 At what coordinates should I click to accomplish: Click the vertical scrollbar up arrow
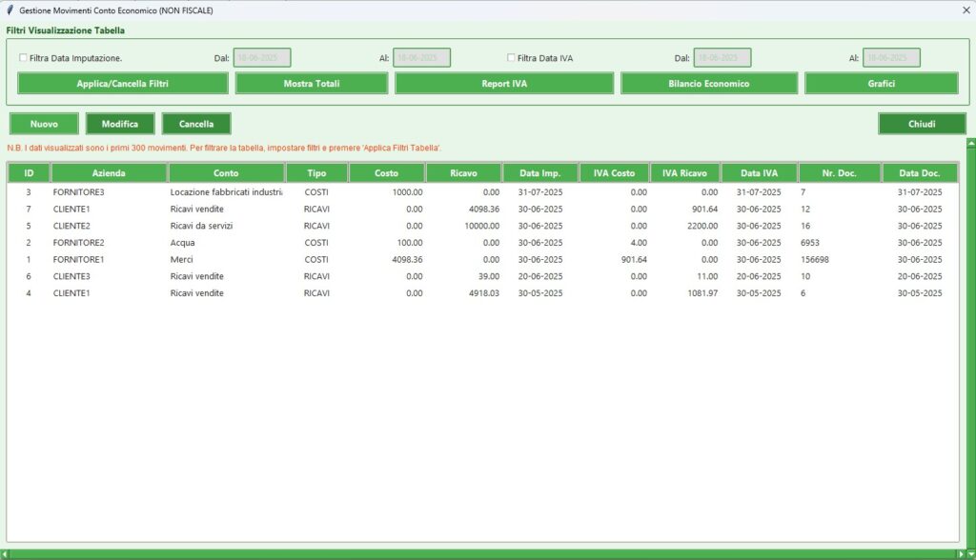[x=971, y=143]
